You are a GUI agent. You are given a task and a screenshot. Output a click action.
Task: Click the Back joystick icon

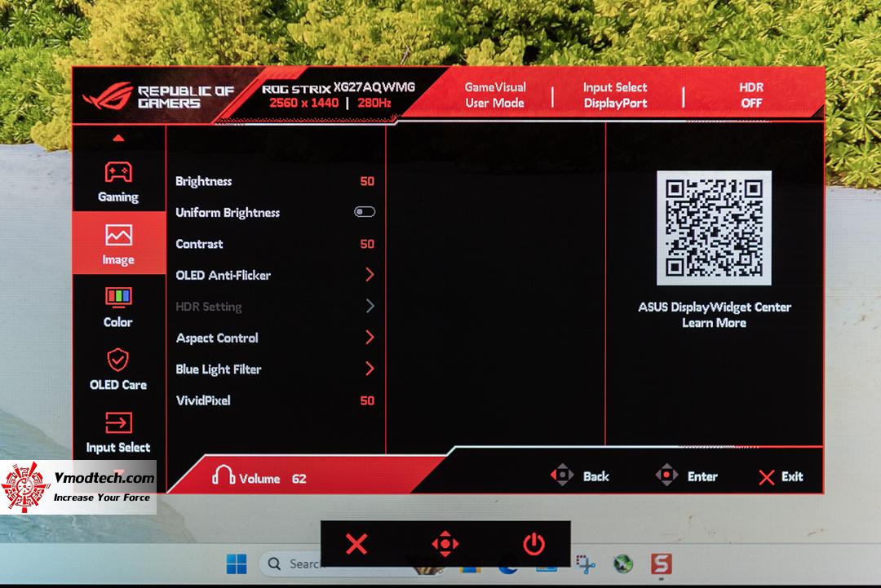562,475
